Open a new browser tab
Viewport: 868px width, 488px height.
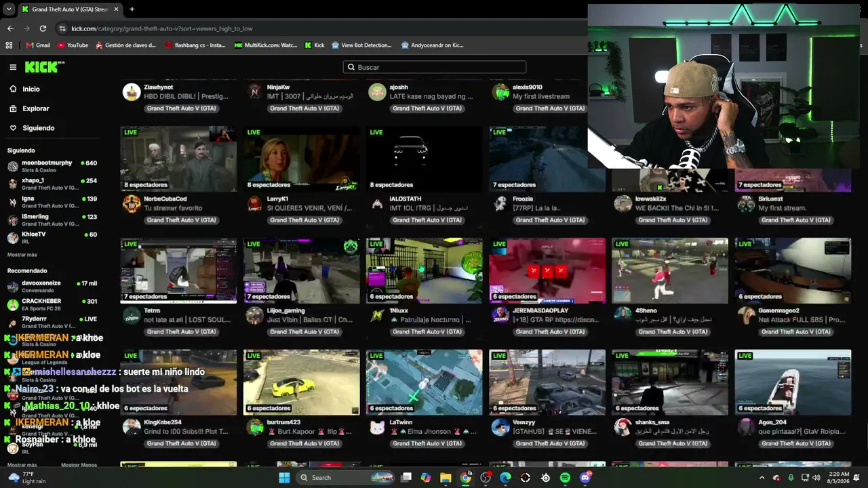click(132, 9)
